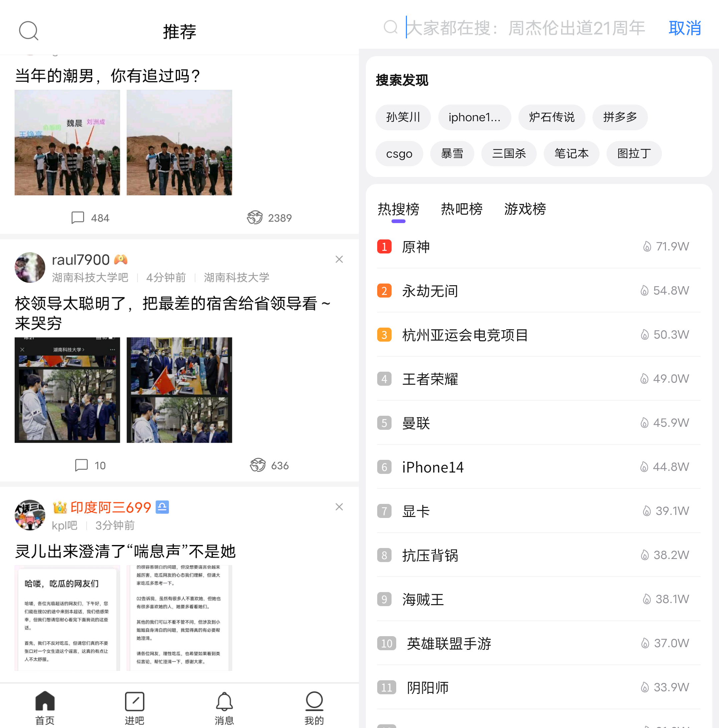
Task: Click the dismiss X icon on raul7900 post
Action: click(x=339, y=259)
